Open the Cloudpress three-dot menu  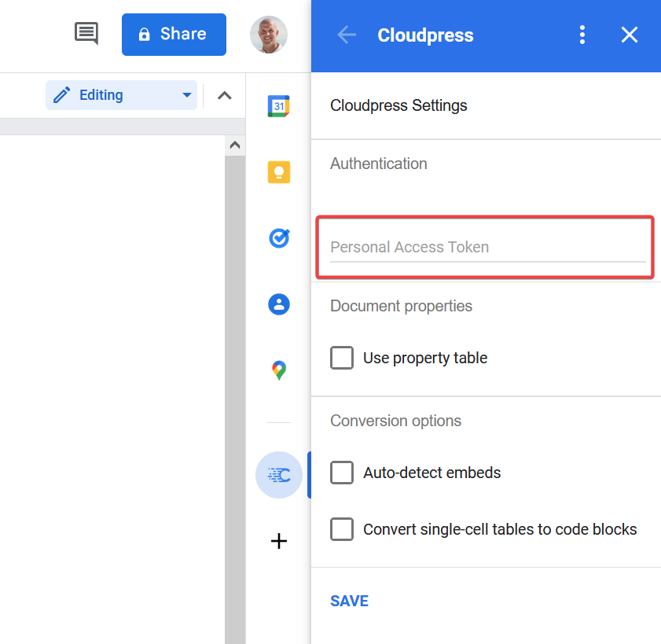pos(582,35)
